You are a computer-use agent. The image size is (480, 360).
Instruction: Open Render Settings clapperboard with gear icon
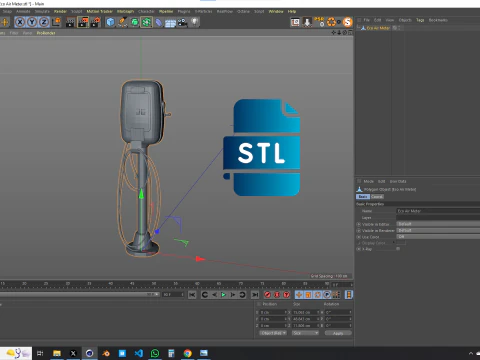pyautogui.click(x=96, y=22)
